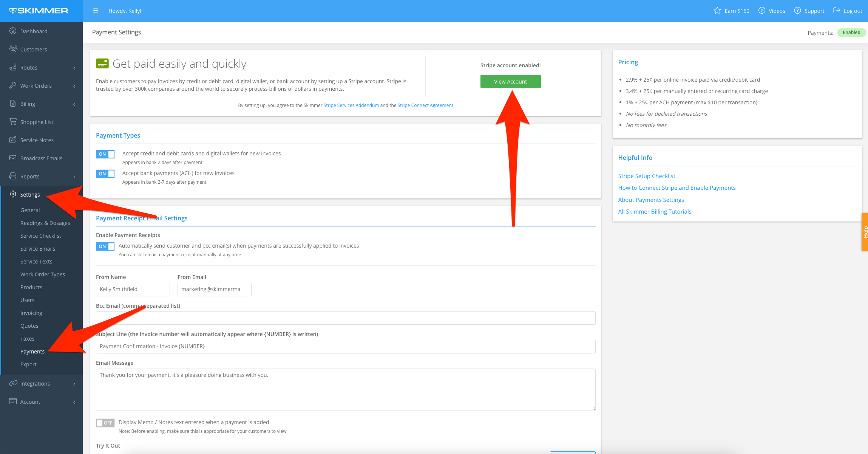
Task: Open Invoicing settings
Action: [x=31, y=313]
